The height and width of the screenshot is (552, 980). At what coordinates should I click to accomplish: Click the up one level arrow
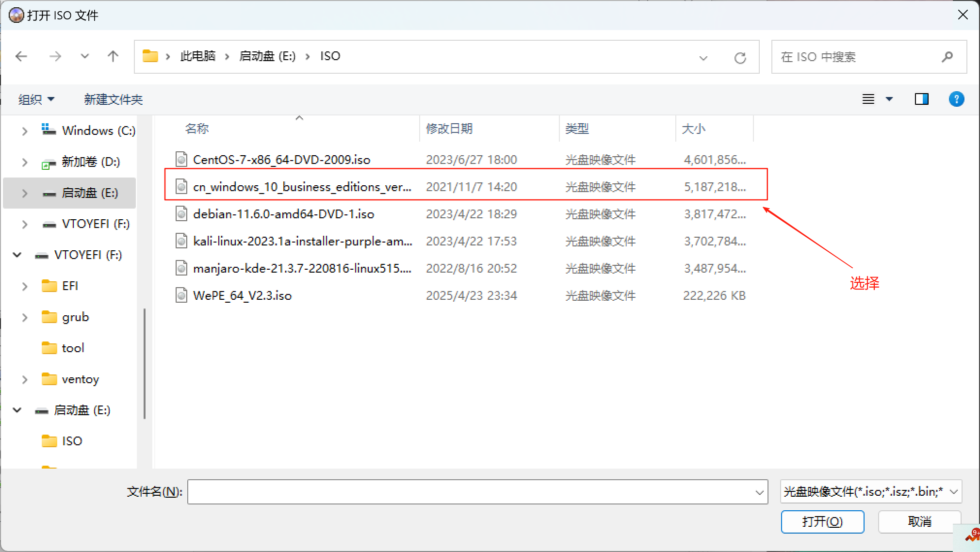point(113,56)
